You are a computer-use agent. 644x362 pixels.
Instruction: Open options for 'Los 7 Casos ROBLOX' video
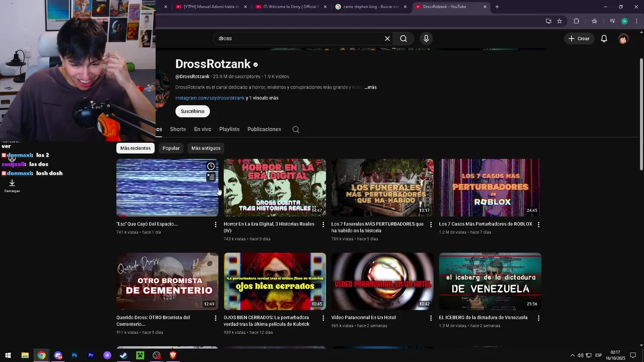(538, 224)
